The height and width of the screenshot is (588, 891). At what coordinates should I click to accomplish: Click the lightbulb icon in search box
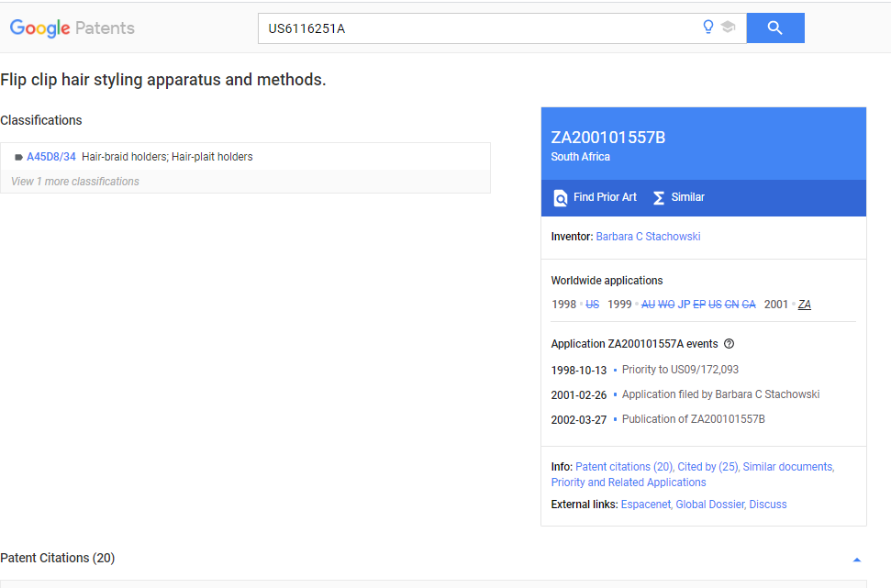tap(708, 27)
